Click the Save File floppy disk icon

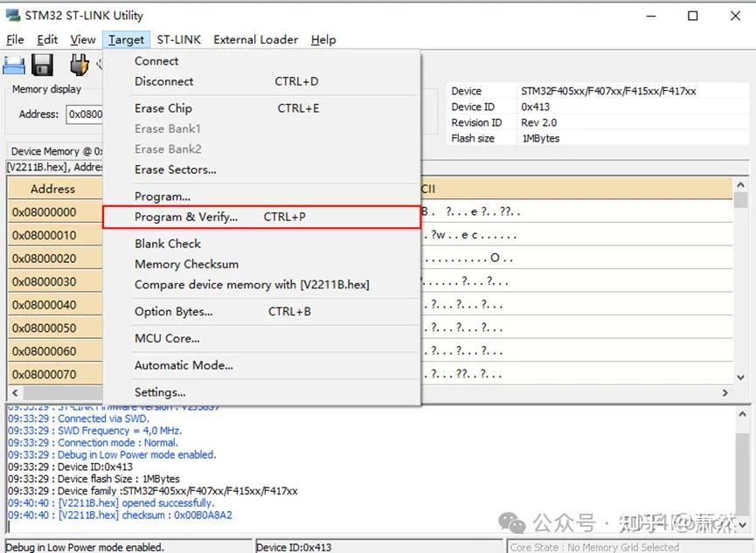[x=42, y=64]
